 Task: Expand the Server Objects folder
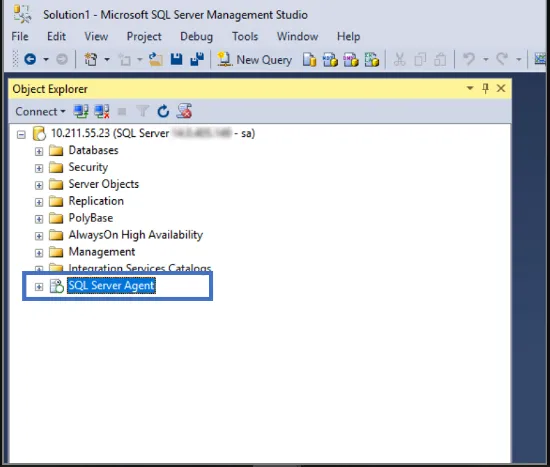(39, 185)
